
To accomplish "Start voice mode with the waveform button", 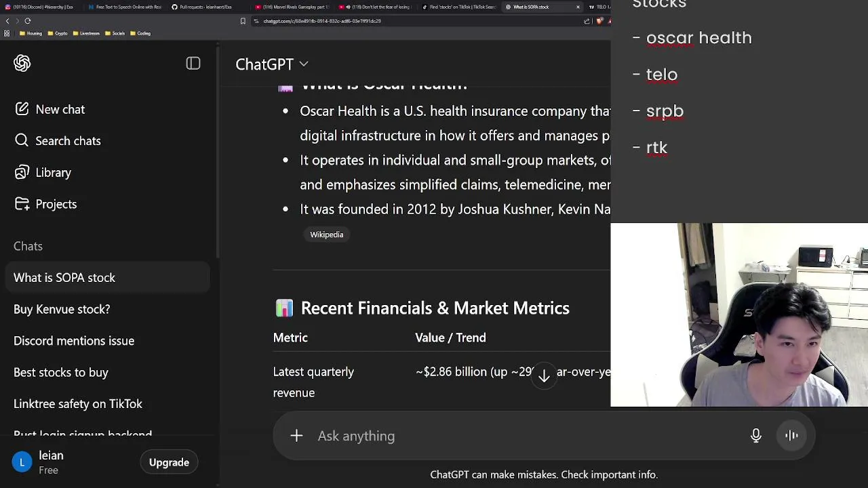I will pyautogui.click(x=791, y=436).
